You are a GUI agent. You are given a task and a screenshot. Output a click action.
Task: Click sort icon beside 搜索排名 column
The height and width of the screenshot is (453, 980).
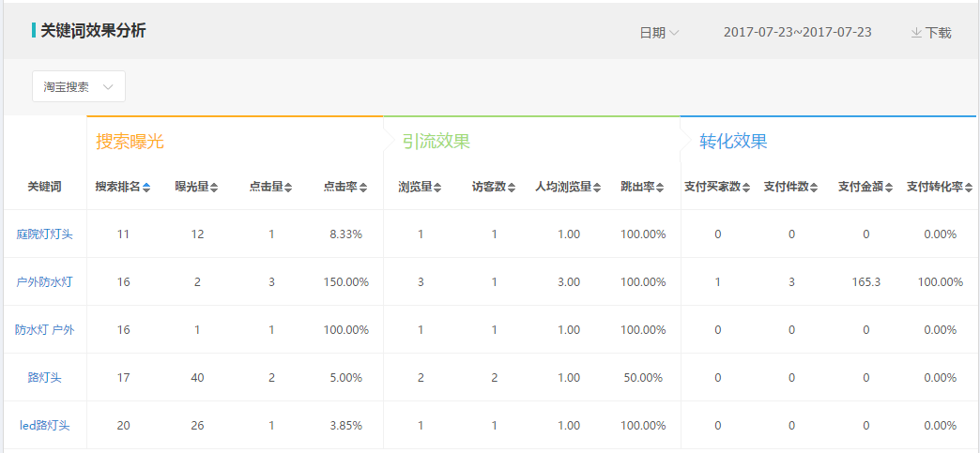pyautogui.click(x=146, y=188)
